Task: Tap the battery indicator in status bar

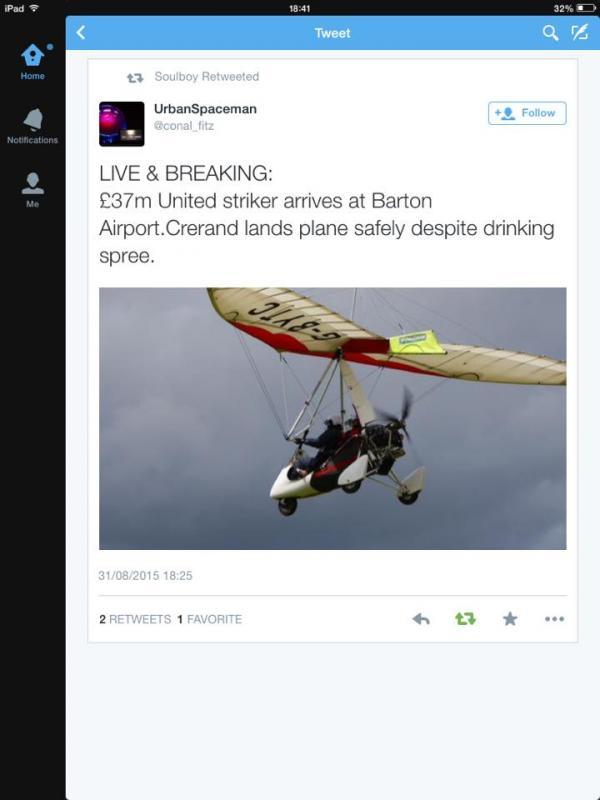Action: [x=586, y=8]
